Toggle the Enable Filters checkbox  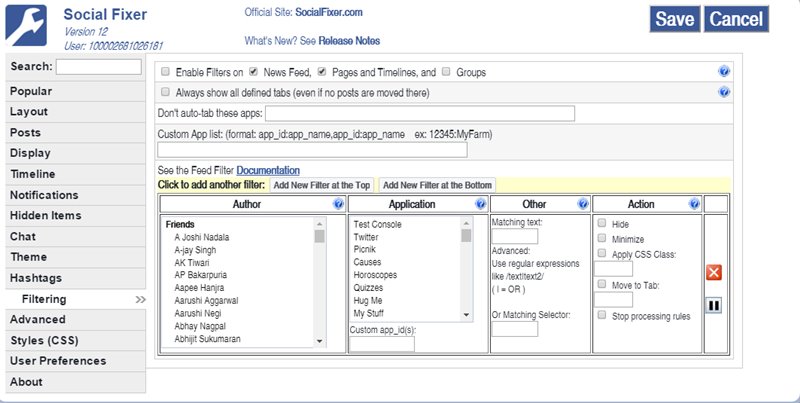pos(165,71)
